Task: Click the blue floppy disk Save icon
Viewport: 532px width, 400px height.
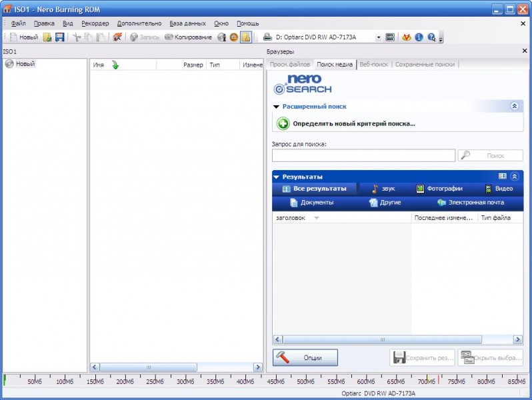Action: point(60,37)
